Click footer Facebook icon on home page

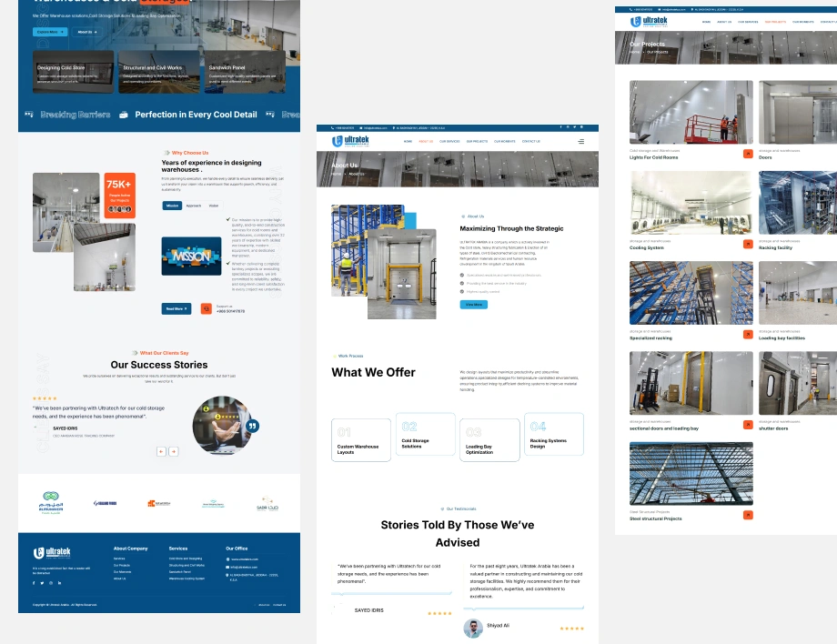click(x=34, y=583)
